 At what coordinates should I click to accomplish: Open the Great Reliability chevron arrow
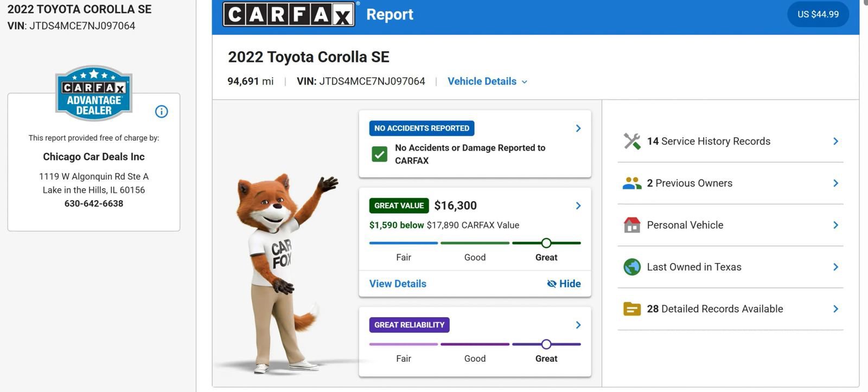[x=578, y=325]
